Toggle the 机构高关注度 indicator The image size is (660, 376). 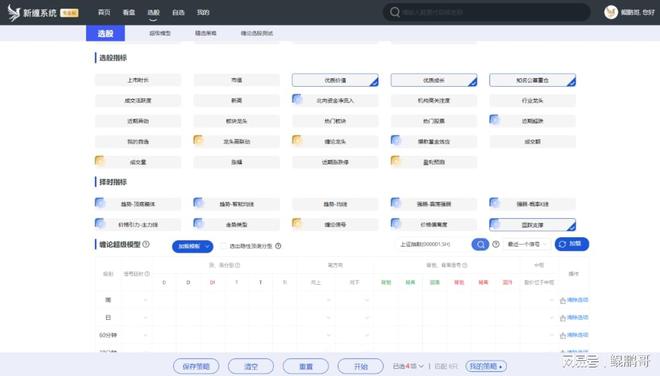pyautogui.click(x=434, y=101)
